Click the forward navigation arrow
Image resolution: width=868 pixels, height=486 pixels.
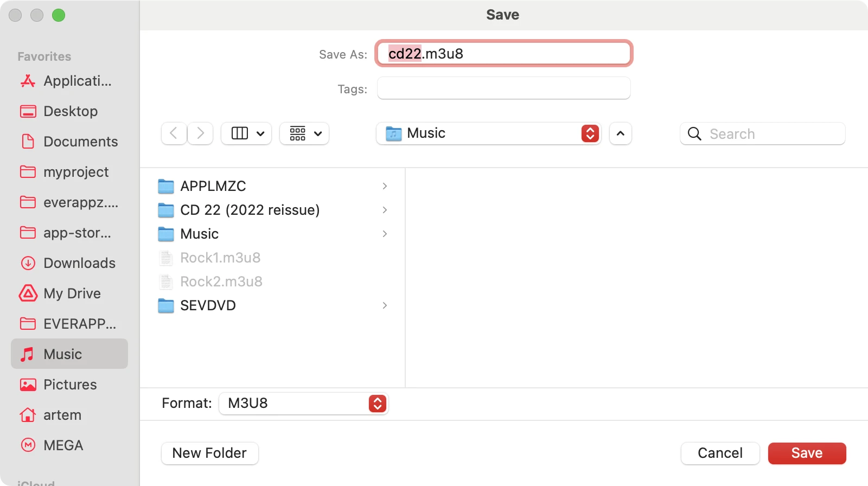click(201, 133)
